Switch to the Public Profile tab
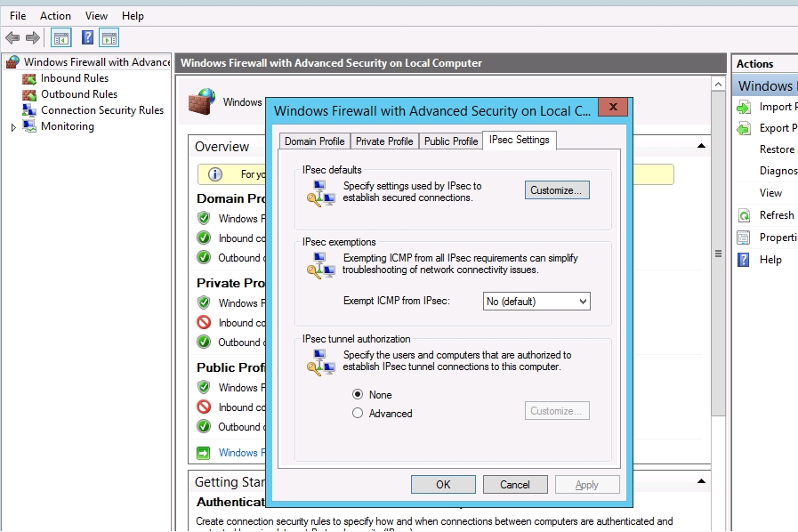Screen dimensions: 798x532 451,141
